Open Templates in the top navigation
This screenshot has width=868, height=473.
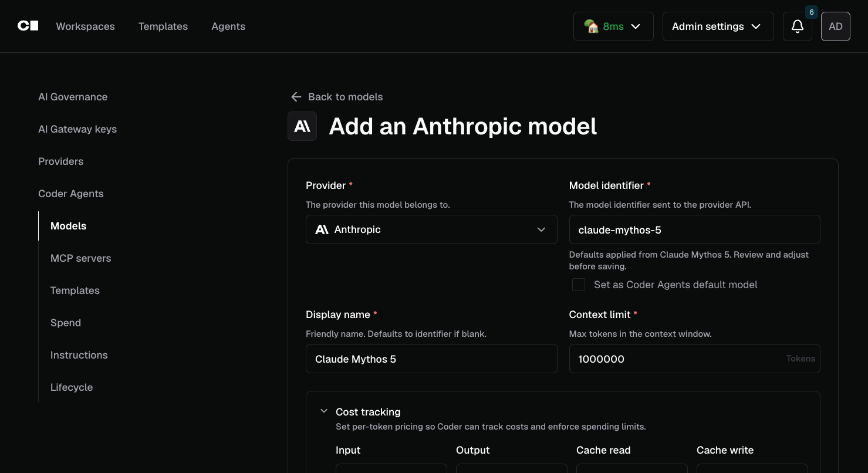point(163,26)
